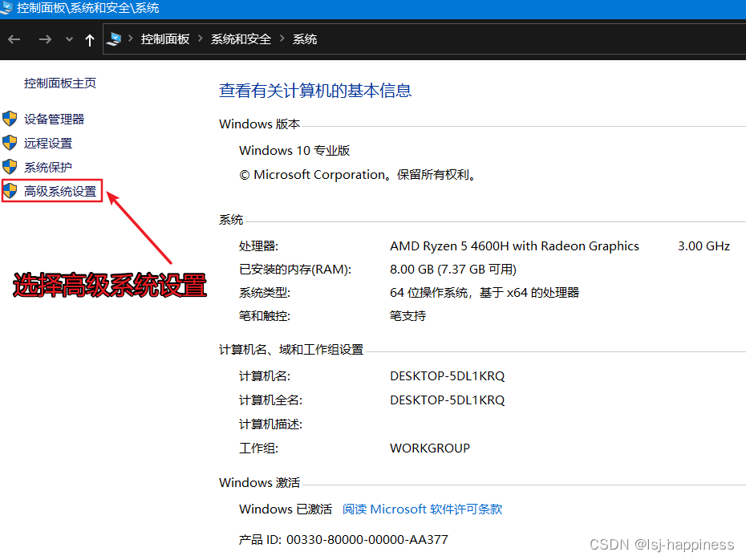Select product ID 00330-80000-00000-AA377
The image size is (746, 560).
(367, 539)
